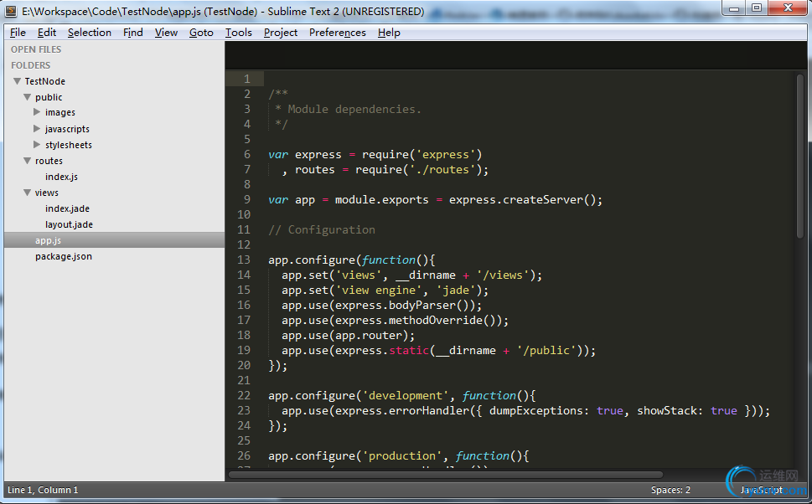Click the '/public' string on line 19
The height and width of the screenshot is (504, 812).
tap(546, 351)
